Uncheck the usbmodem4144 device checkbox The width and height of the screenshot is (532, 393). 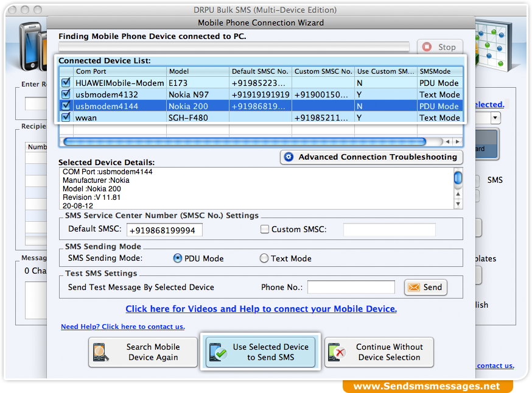click(66, 105)
